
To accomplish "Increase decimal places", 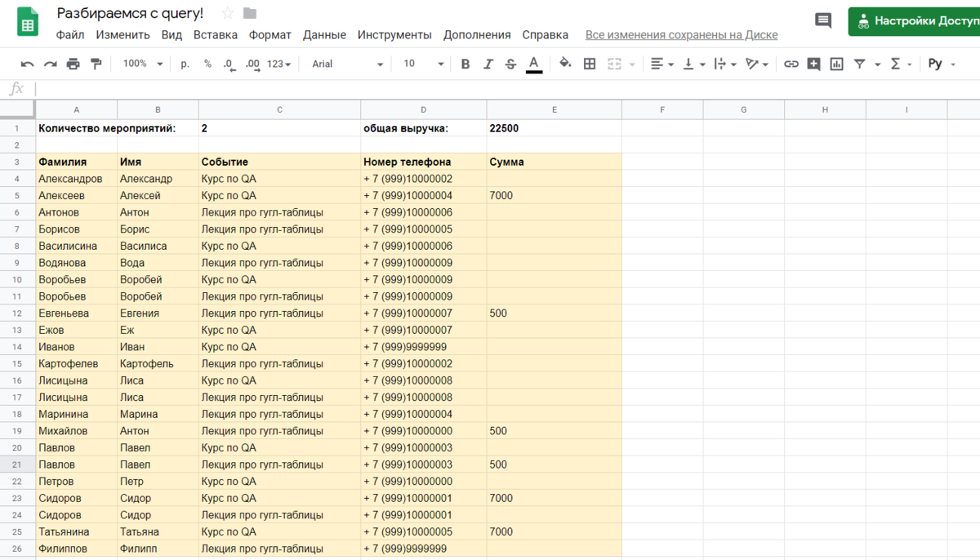I will point(252,64).
